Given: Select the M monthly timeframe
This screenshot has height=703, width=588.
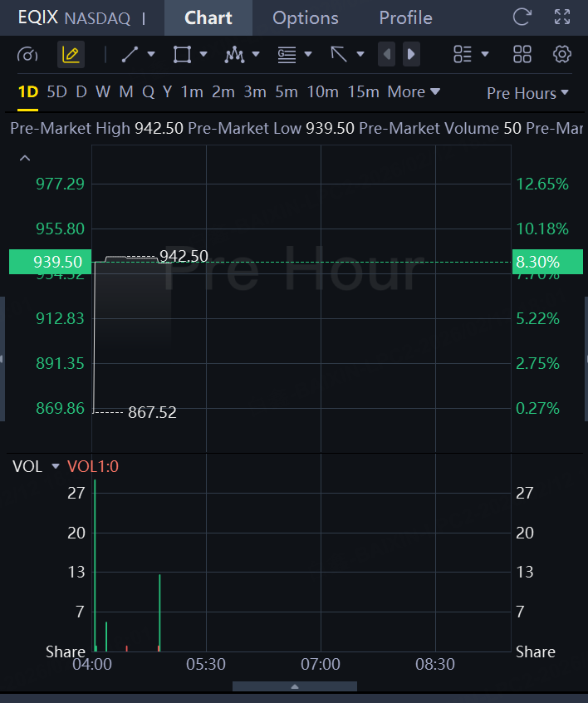Looking at the screenshot, I should point(126,92).
